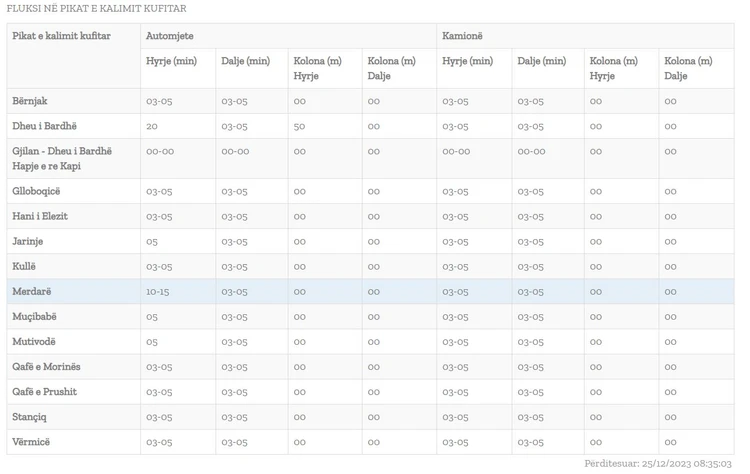Select the Glloboqicë crossing name
750x474 pixels.
[x=37, y=191]
